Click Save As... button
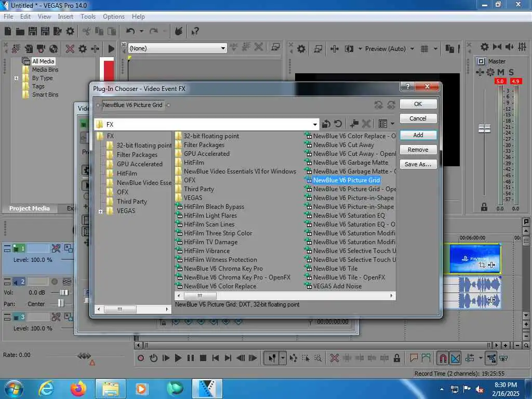532x399 pixels. point(418,164)
